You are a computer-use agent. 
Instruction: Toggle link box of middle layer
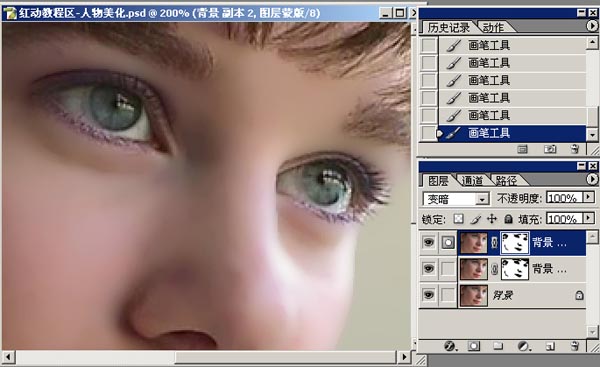point(448,269)
